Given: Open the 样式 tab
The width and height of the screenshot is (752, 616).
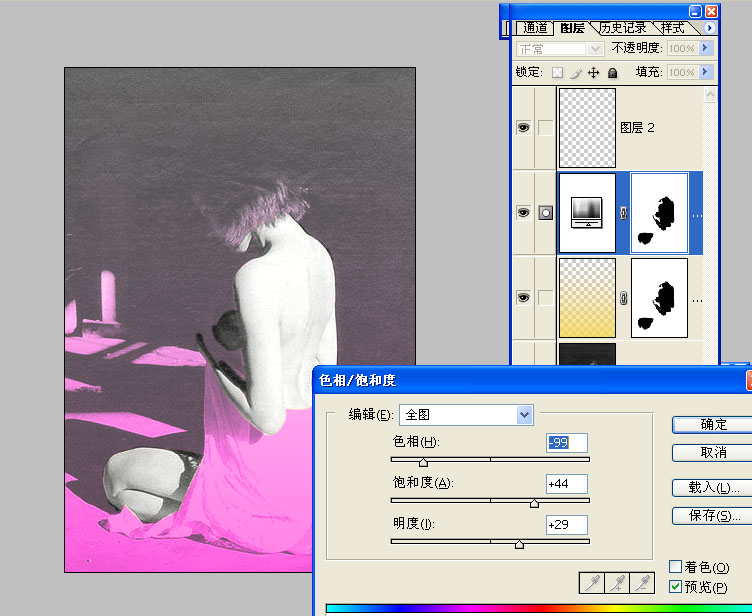Looking at the screenshot, I should (672, 28).
